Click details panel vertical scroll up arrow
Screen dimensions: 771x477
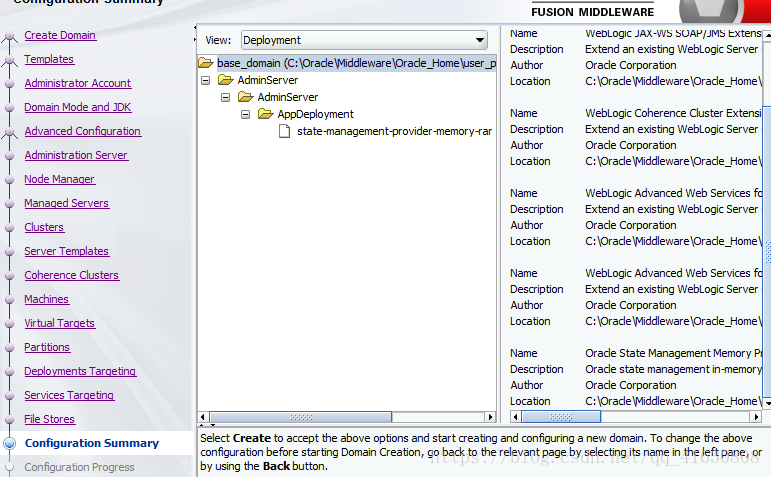pyautogui.click(x=767, y=35)
